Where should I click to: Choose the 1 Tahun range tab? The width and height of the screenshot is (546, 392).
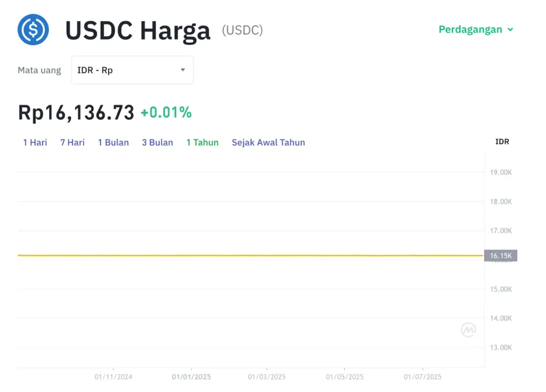202,142
